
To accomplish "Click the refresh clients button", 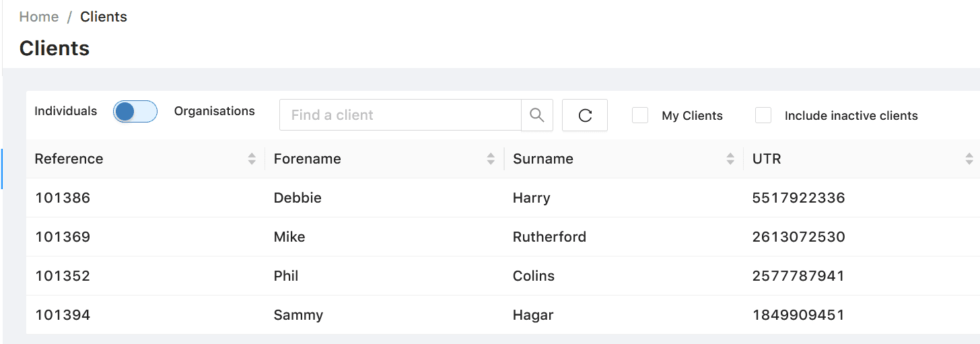I will point(585,115).
